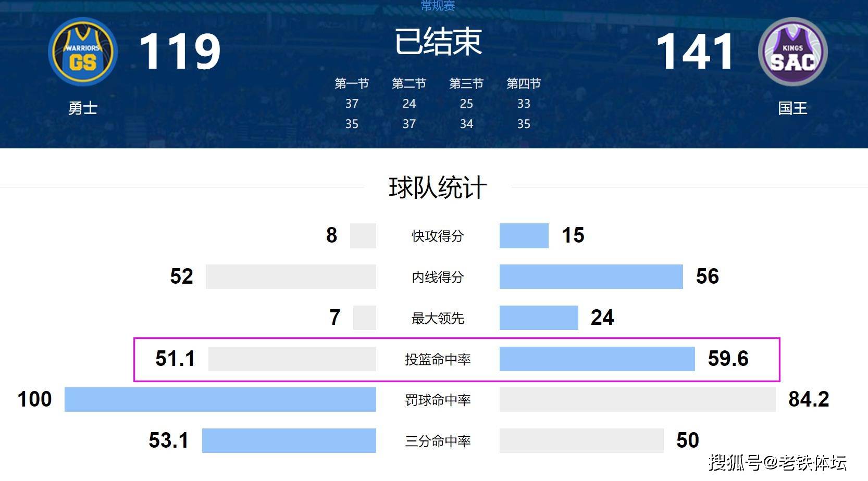Viewport: 868px width, 481px height.
Task: Open the 勇士 team name link
Action: click(83, 108)
